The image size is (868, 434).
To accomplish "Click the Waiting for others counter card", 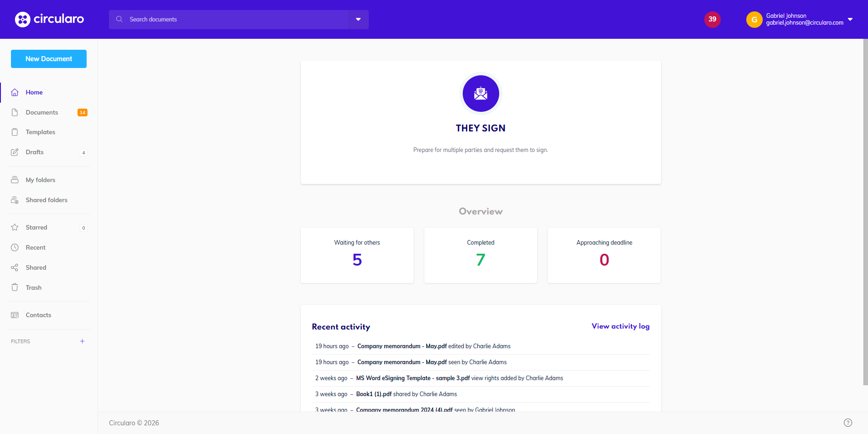I will pyautogui.click(x=357, y=255).
